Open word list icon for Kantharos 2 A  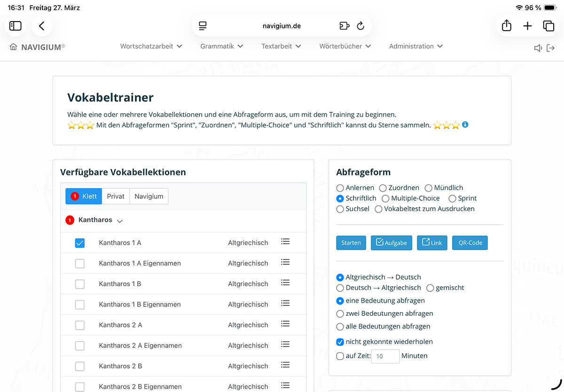click(x=285, y=324)
